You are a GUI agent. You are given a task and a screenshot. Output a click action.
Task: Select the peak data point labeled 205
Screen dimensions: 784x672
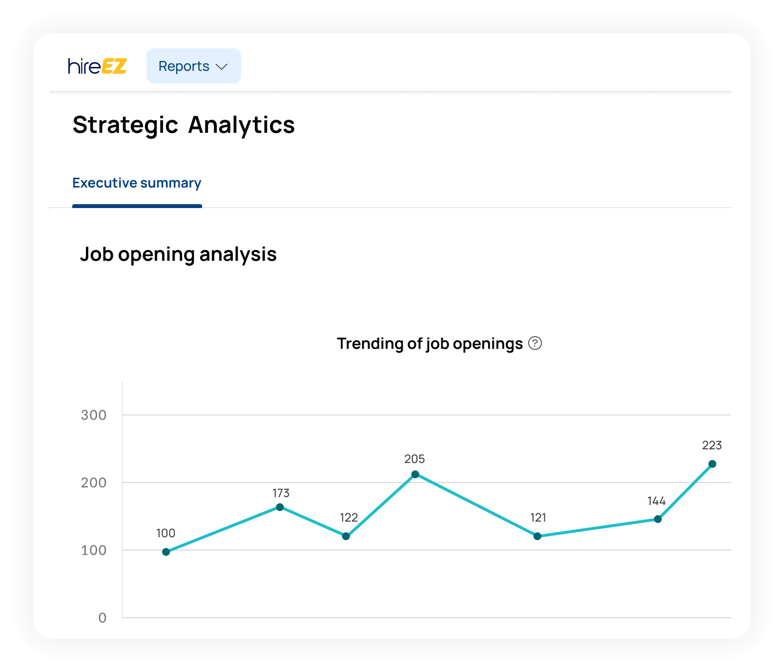(415, 474)
